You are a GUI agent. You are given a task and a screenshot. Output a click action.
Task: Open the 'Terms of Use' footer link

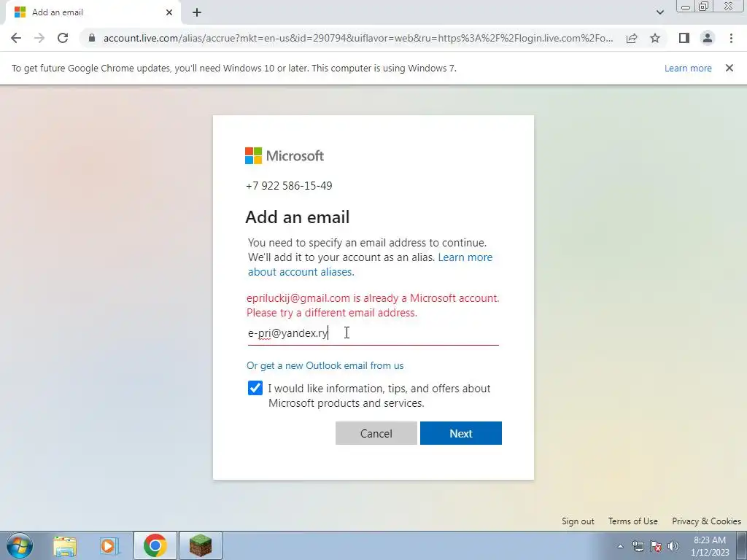[632, 521]
